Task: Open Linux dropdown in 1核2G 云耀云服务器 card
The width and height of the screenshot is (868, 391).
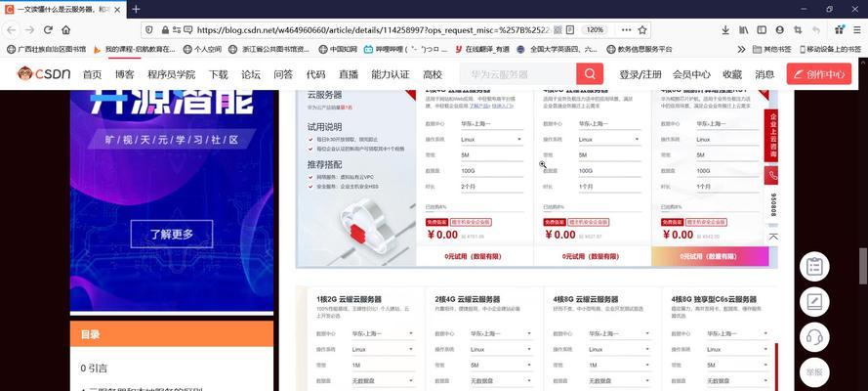Action: (x=383, y=350)
